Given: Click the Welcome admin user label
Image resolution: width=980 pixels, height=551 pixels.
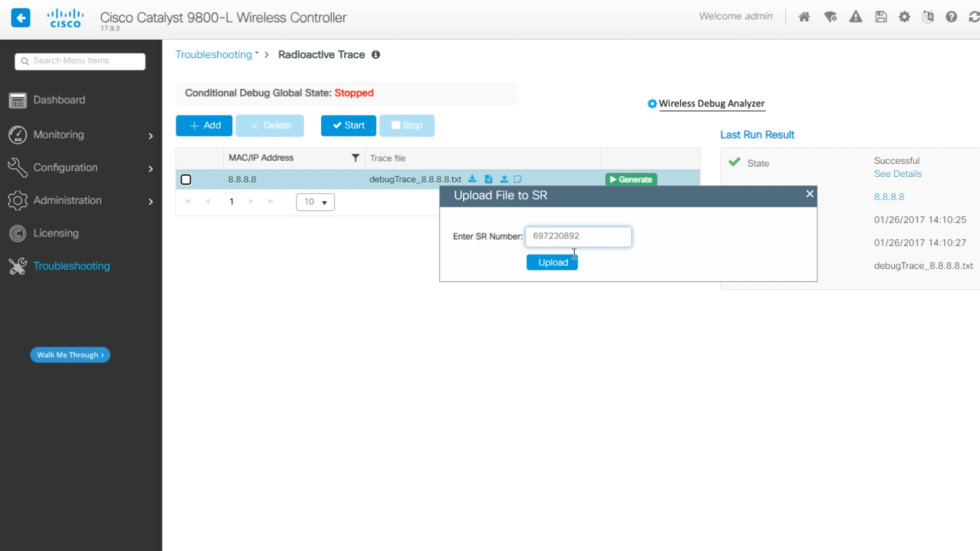Looking at the screenshot, I should pos(736,16).
